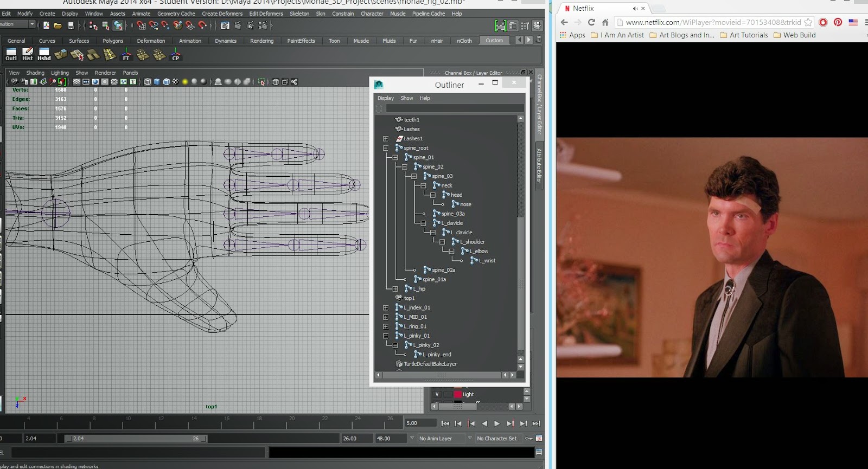Click Chrome's home icon
The width and height of the screenshot is (868, 469).
coord(605,22)
